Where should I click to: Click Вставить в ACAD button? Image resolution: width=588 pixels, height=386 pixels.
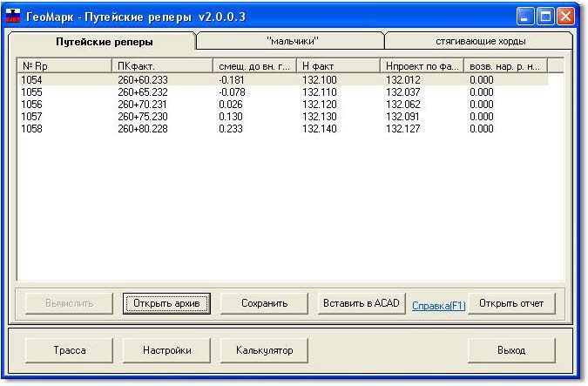pyautogui.click(x=361, y=303)
